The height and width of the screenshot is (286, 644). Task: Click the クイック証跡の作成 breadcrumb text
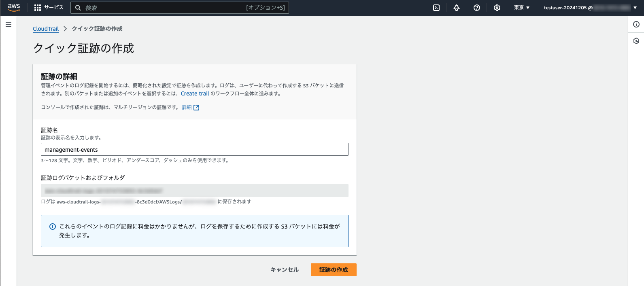(97, 29)
